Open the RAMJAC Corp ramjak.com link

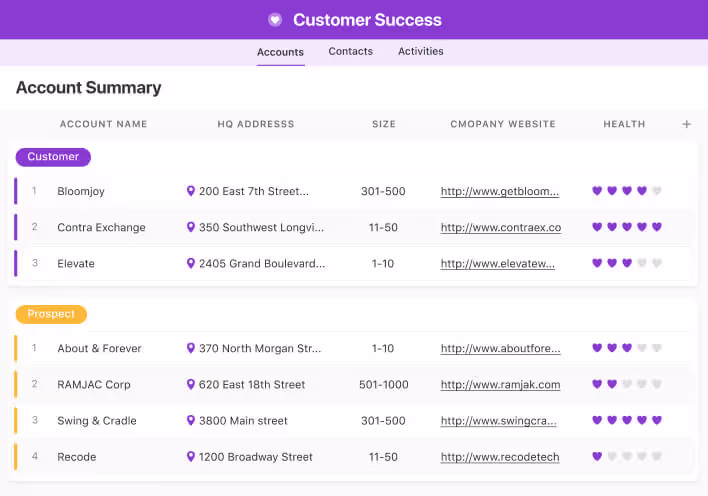click(500, 385)
